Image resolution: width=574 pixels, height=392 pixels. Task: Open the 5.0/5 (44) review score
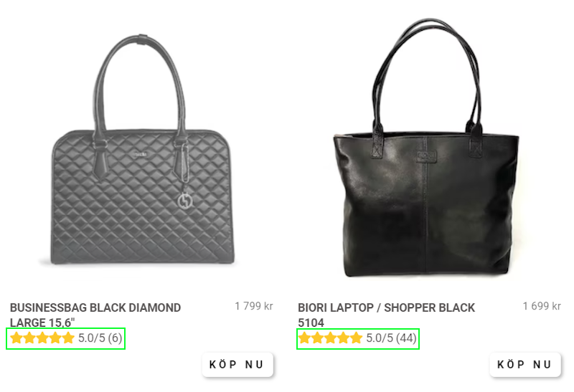pyautogui.click(x=391, y=338)
